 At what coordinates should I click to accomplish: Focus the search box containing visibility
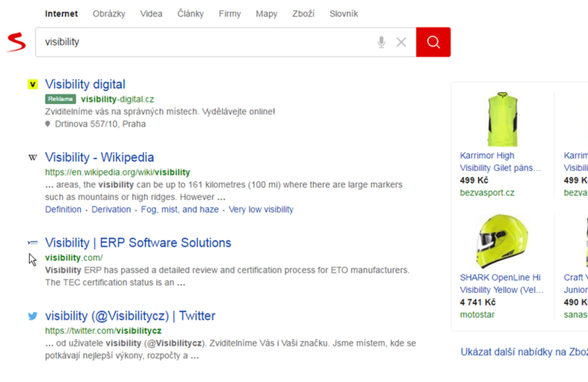point(206,42)
